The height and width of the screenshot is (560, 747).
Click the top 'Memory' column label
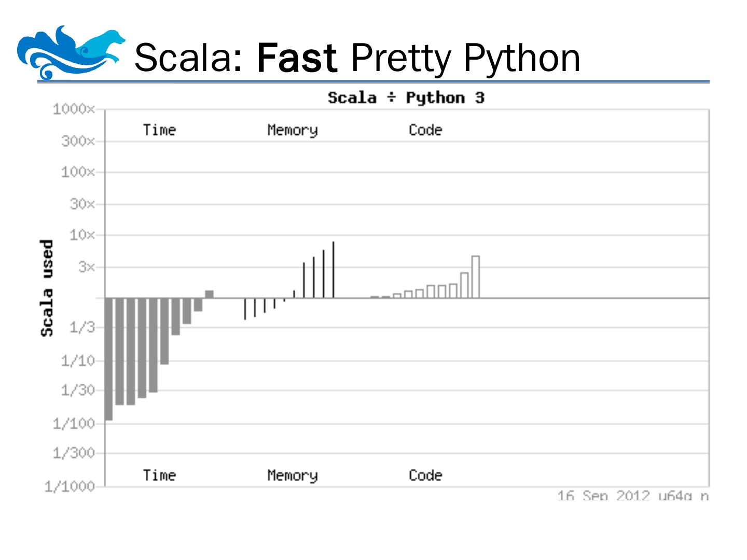(x=292, y=130)
